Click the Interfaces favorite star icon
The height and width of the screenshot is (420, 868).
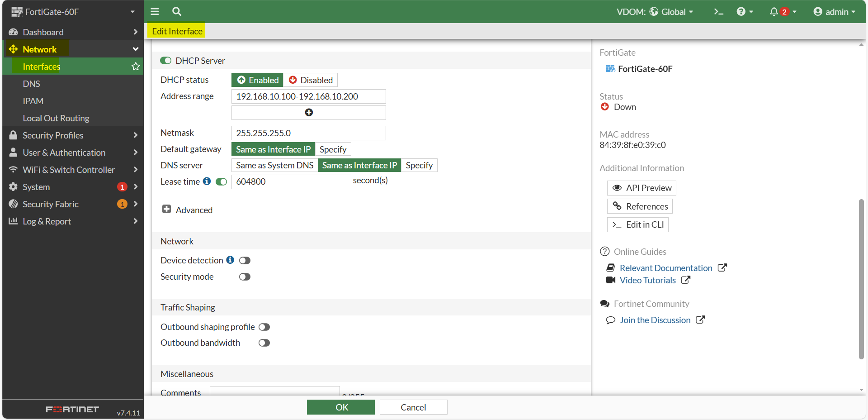(136, 67)
